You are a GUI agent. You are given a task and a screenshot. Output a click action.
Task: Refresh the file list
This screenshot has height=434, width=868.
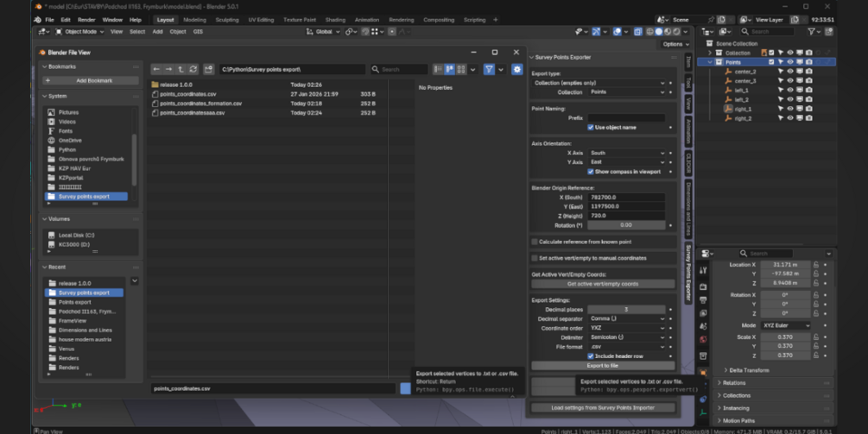[x=193, y=69]
